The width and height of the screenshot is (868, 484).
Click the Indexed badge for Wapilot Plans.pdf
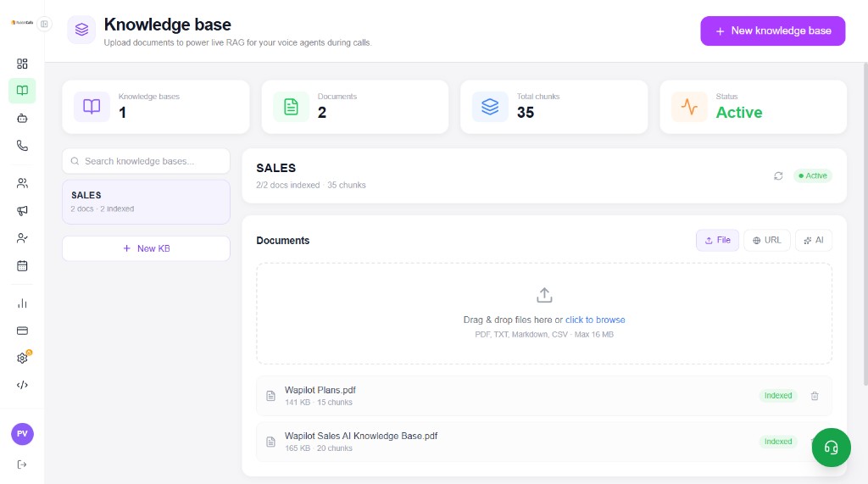[778, 395]
